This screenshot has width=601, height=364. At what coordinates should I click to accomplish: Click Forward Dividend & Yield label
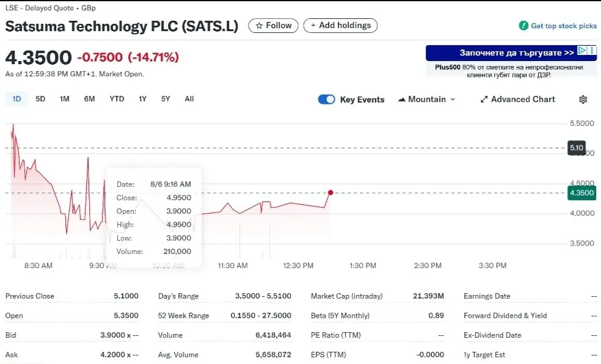[x=505, y=315]
